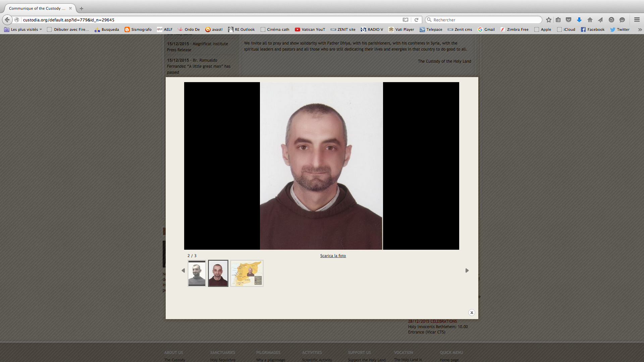Image resolution: width=644 pixels, height=362 pixels.
Task: Go to previous photo with left arrow
Action: click(x=183, y=270)
